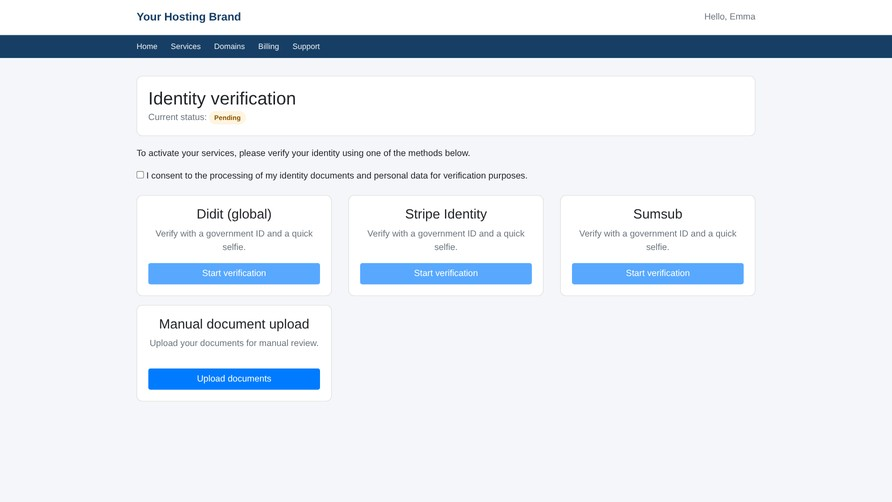Start verification with Stripe Identity
Viewport: 892px width, 502px height.
pos(446,273)
